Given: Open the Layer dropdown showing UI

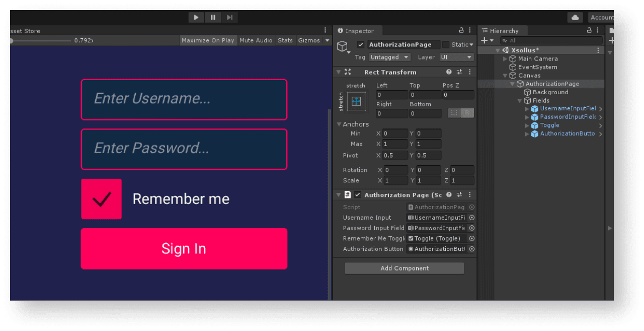Looking at the screenshot, I should point(456,57).
